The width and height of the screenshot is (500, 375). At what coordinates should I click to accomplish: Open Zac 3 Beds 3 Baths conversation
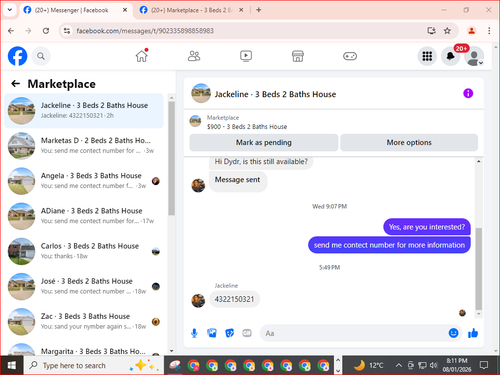click(84, 321)
